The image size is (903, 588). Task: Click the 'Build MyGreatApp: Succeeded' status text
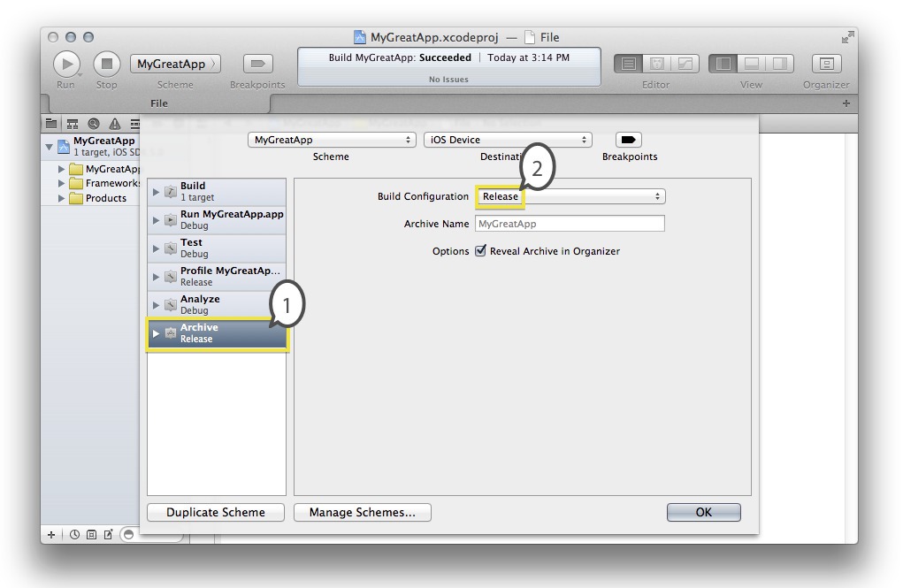pyautogui.click(x=400, y=57)
